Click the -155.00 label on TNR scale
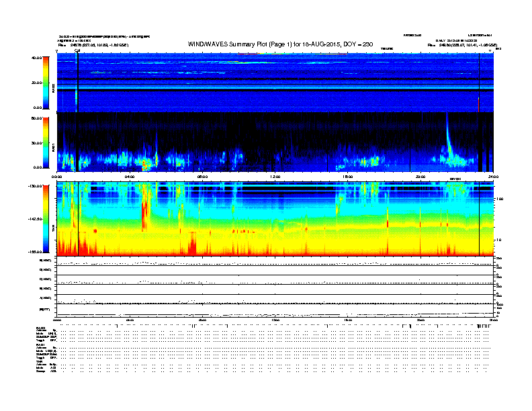The width and height of the screenshot is (532, 411). pyautogui.click(x=36, y=252)
